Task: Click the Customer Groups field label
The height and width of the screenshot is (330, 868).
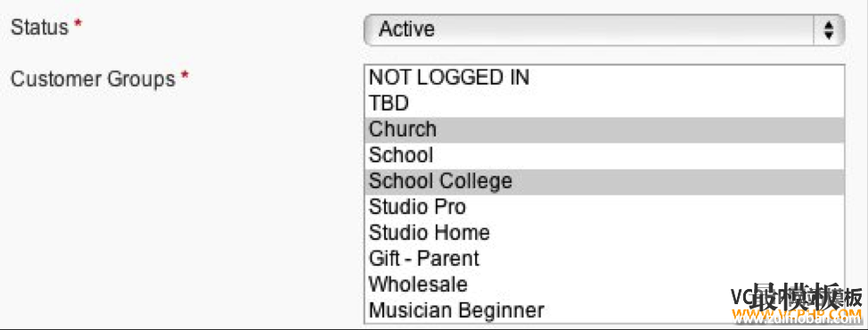Action: click(93, 79)
